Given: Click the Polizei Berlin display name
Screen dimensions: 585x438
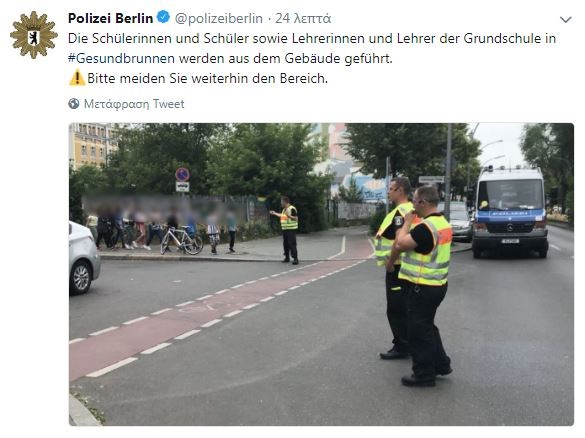Looking at the screenshot, I should (x=110, y=18).
